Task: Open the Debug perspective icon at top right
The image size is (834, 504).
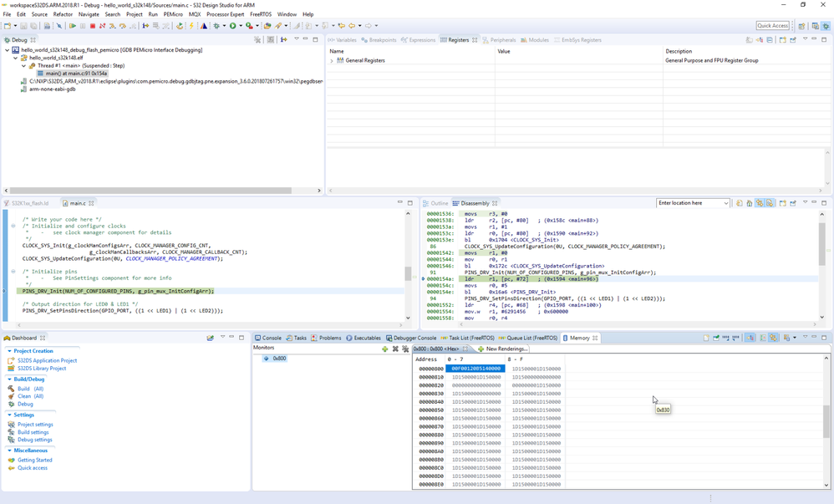Action: click(x=826, y=26)
